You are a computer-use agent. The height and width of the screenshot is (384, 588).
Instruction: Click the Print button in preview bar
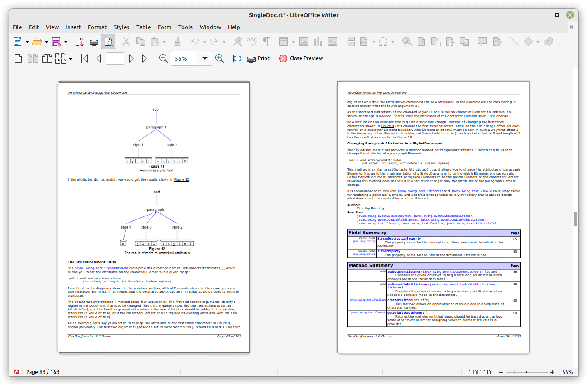tap(259, 58)
